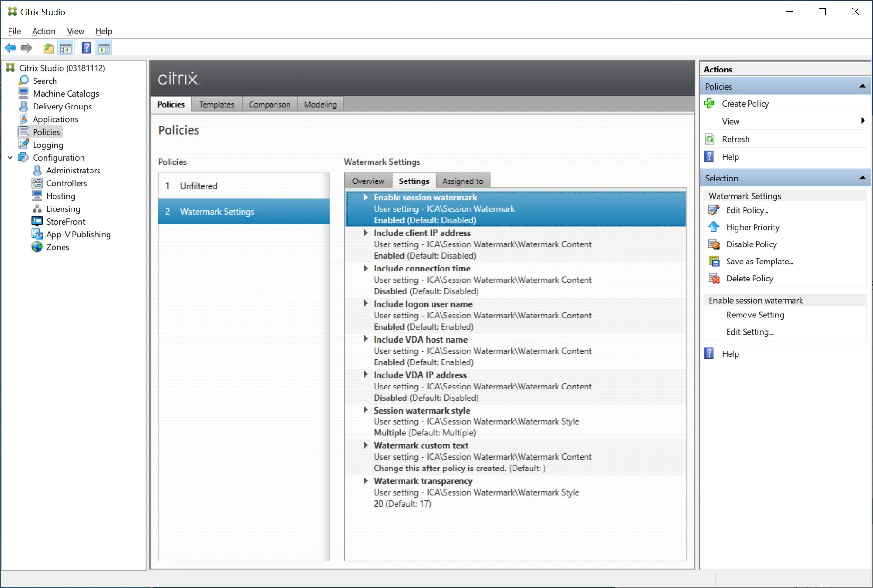Expand the Session watermark style setting
This screenshot has width=873, height=588.
coord(365,410)
